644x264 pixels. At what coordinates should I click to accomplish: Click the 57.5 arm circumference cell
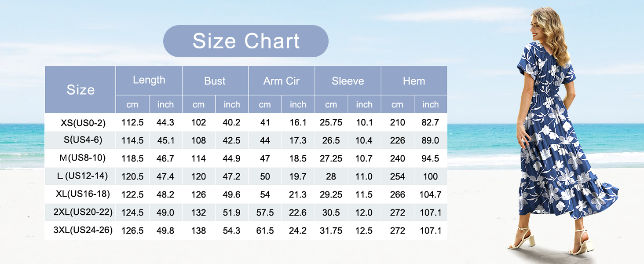coord(265,213)
